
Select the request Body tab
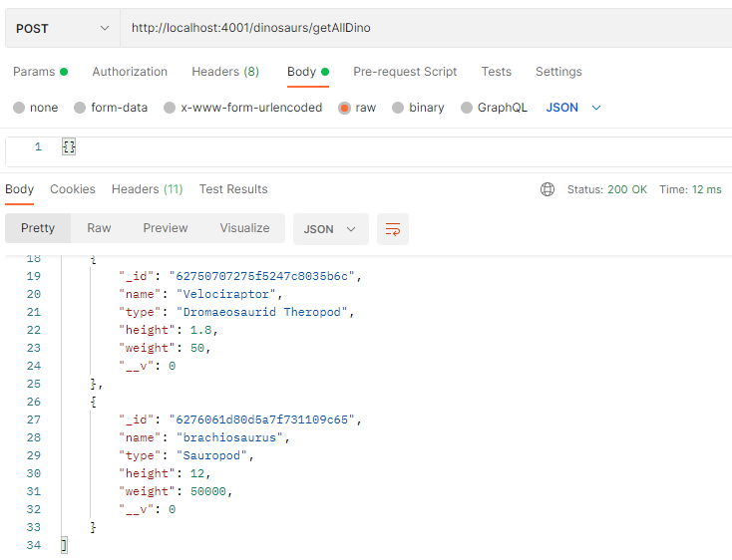[308, 72]
